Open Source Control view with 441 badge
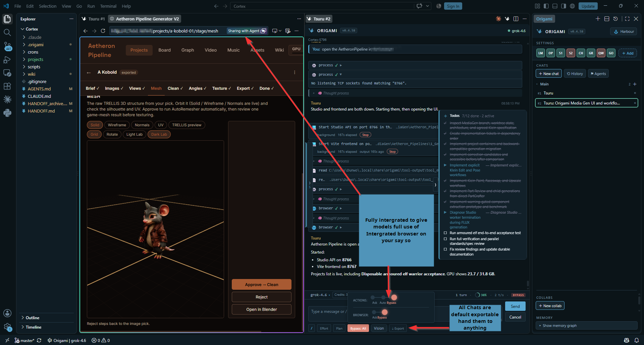 pyautogui.click(x=7, y=46)
